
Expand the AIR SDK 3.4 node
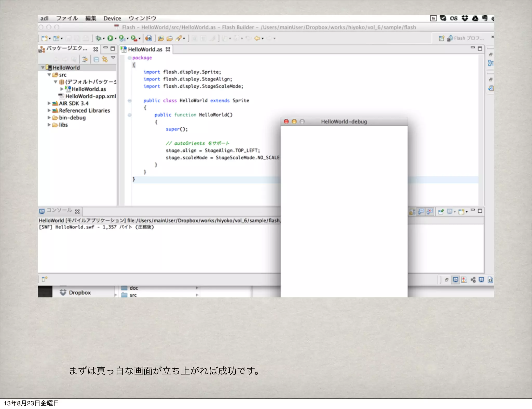click(x=49, y=103)
